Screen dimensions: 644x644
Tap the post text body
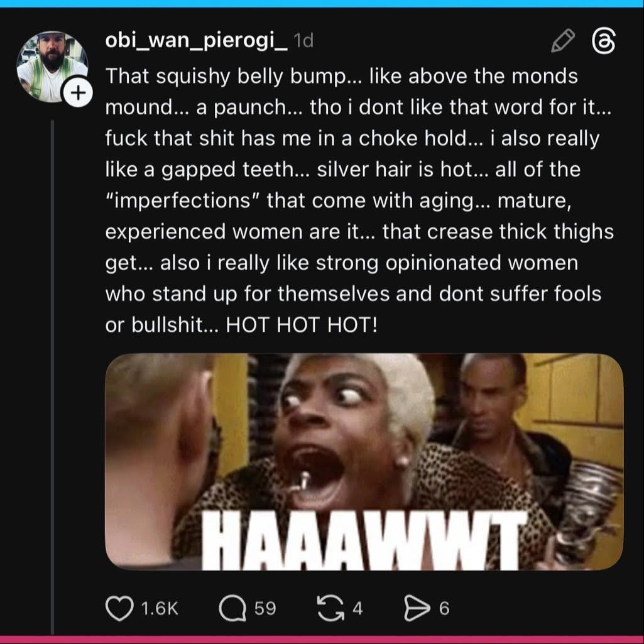click(359, 200)
